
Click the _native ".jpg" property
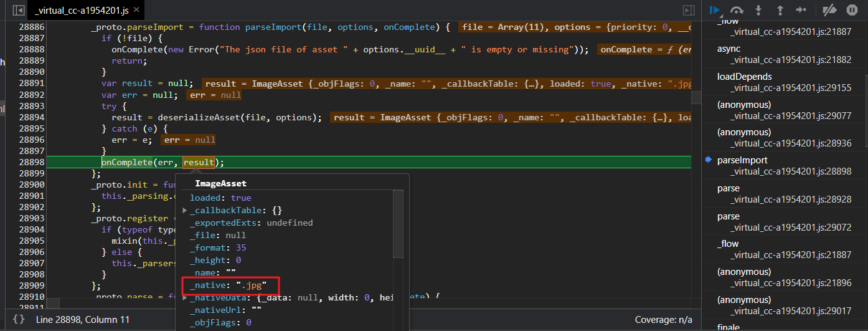pos(229,285)
